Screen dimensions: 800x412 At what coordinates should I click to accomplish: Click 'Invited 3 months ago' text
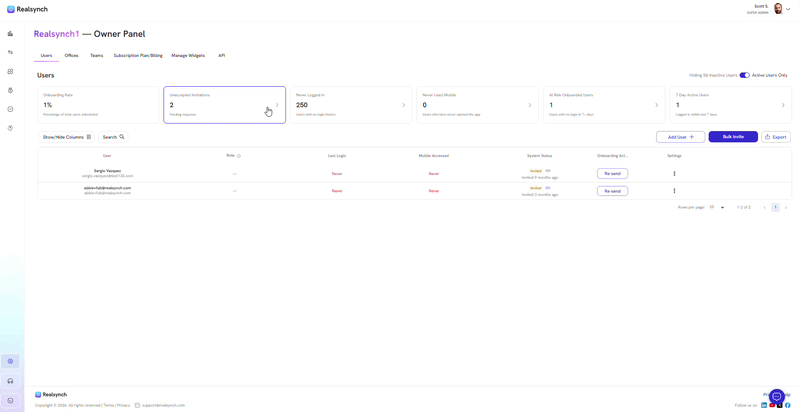(x=540, y=194)
